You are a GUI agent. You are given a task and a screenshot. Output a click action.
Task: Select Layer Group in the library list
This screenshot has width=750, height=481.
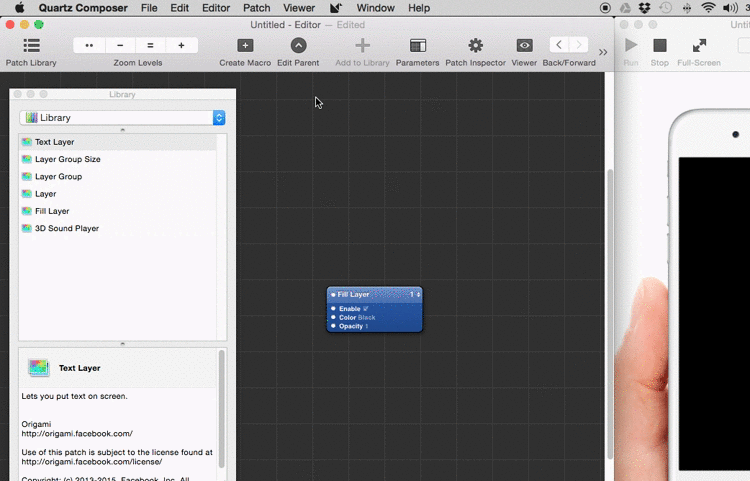click(58, 177)
